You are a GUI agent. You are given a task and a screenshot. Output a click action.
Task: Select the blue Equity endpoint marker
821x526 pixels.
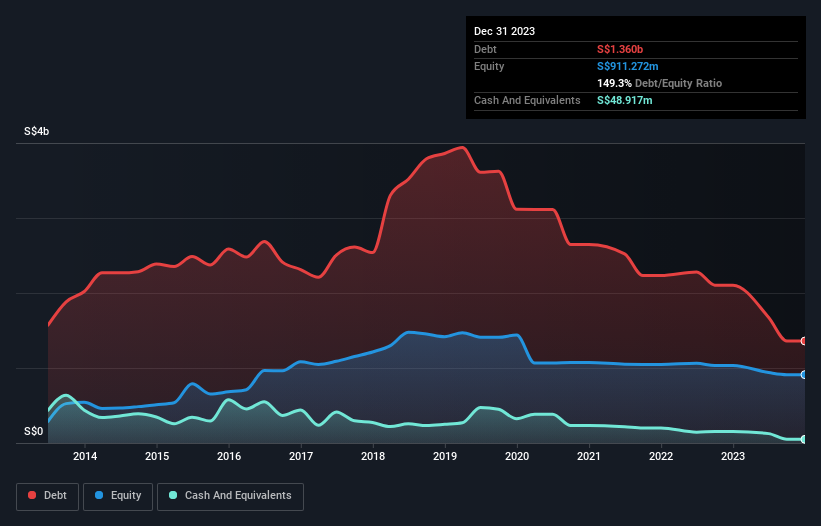(804, 375)
